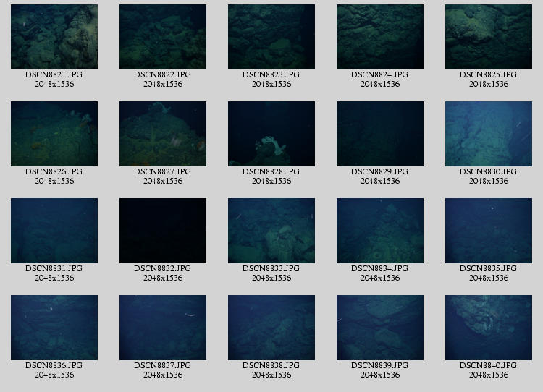This screenshot has width=543, height=392.
Task: Open the DSCN8836.JPG thumbnail
Action: click(54, 328)
